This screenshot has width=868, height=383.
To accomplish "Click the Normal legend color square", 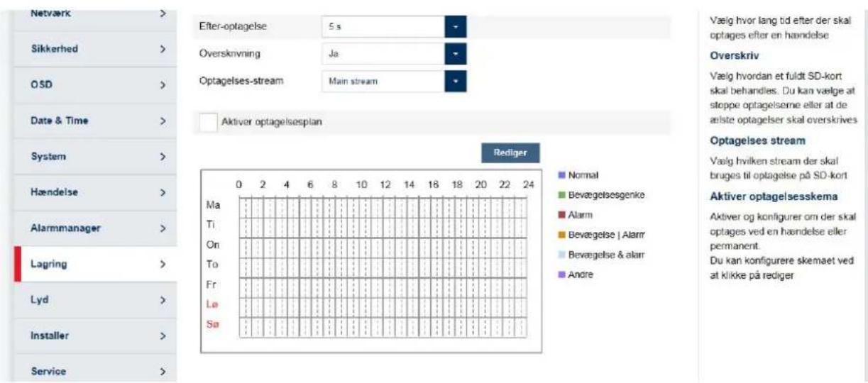I will (x=561, y=174).
